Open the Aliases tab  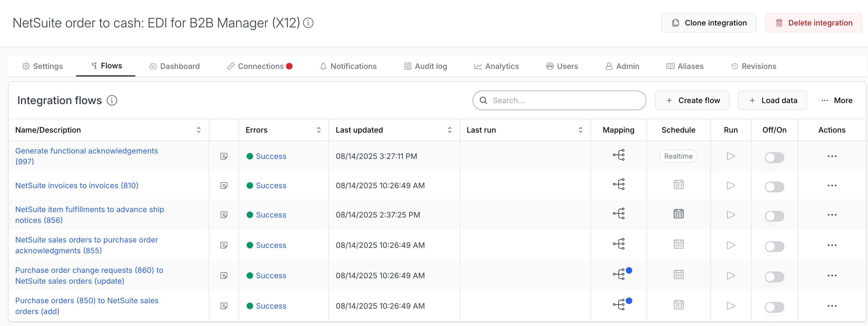click(x=685, y=66)
